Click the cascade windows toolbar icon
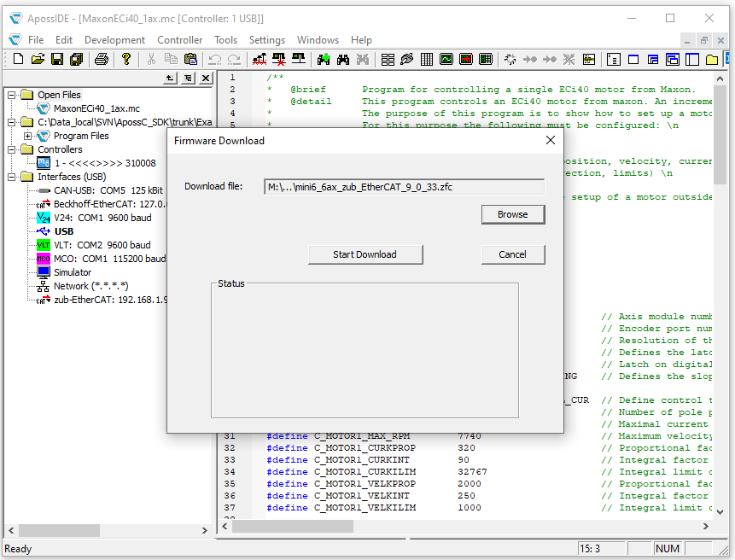 pyautogui.click(x=672, y=59)
